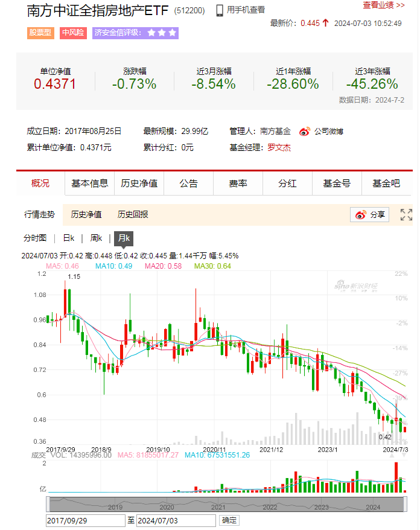420x530 pixels.
Task: Click the 近3月涨幅 value -8.54%
Action: [x=214, y=84]
